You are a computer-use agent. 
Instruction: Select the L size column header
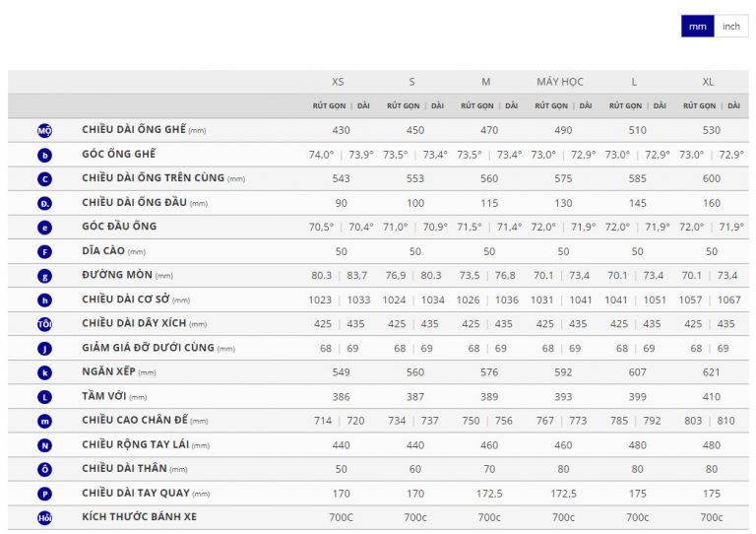[x=634, y=82]
